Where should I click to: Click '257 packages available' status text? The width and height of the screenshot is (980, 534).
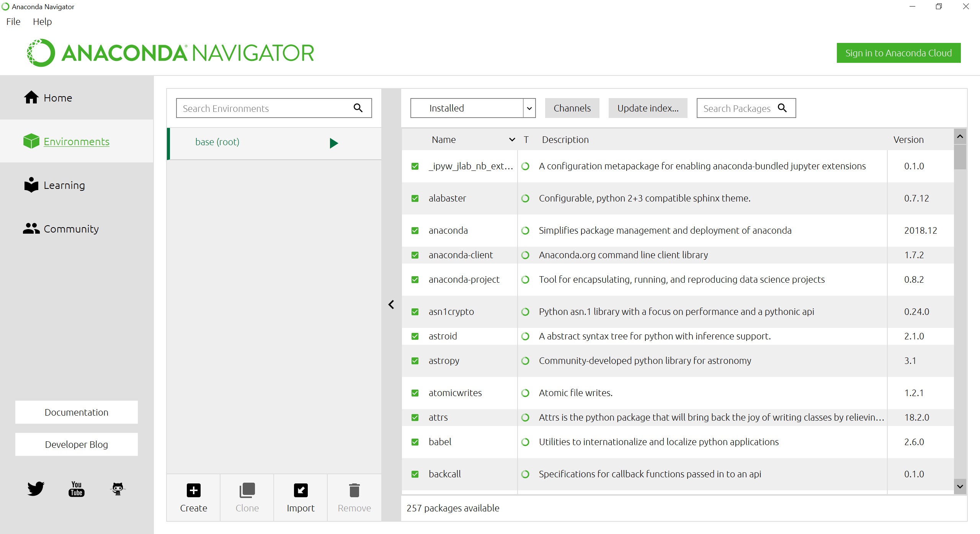pos(453,508)
